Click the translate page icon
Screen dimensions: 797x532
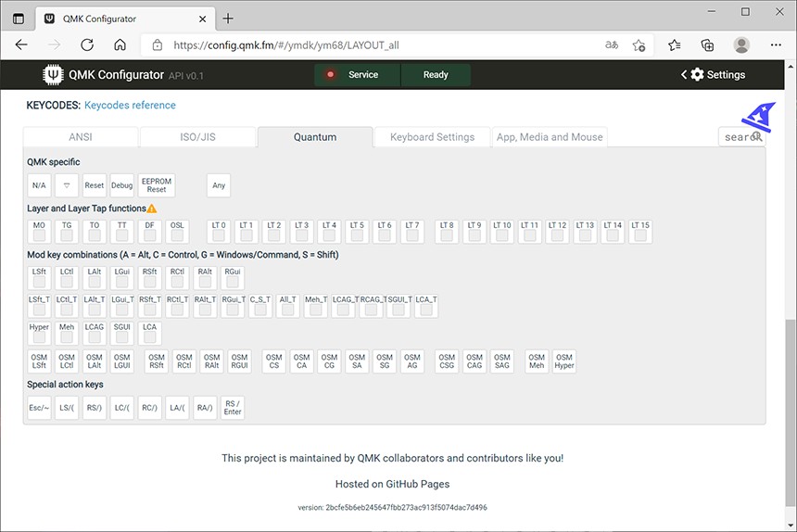coord(612,44)
